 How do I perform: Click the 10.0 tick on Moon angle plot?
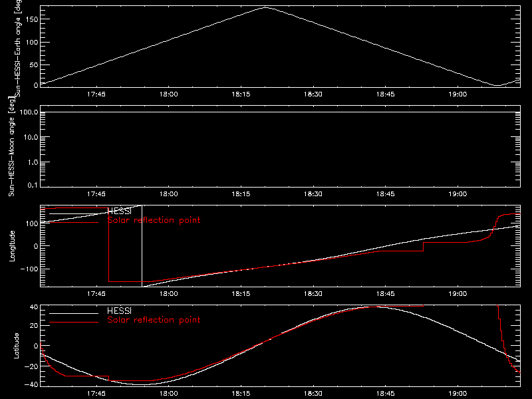(x=31, y=137)
